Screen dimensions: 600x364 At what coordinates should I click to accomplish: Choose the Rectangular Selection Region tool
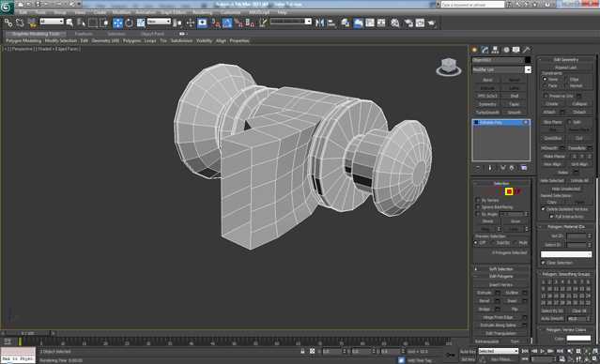pyautogui.click(x=92, y=23)
